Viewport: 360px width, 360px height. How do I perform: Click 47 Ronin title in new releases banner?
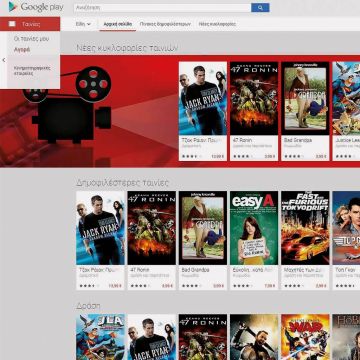[242, 140]
